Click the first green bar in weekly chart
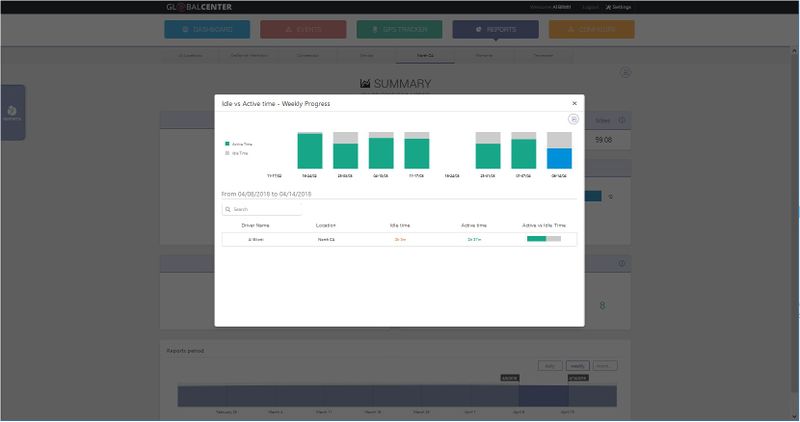Screen dimensions: 800x422 (310, 151)
